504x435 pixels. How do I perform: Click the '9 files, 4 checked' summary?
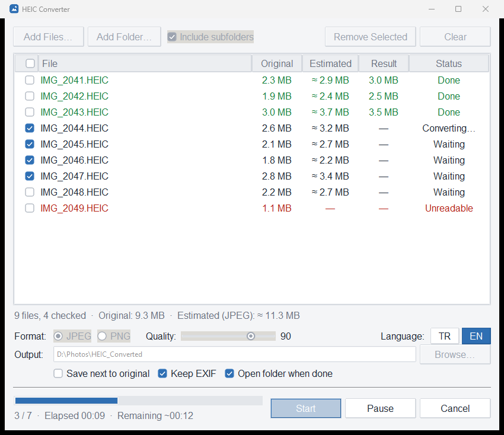click(x=50, y=315)
